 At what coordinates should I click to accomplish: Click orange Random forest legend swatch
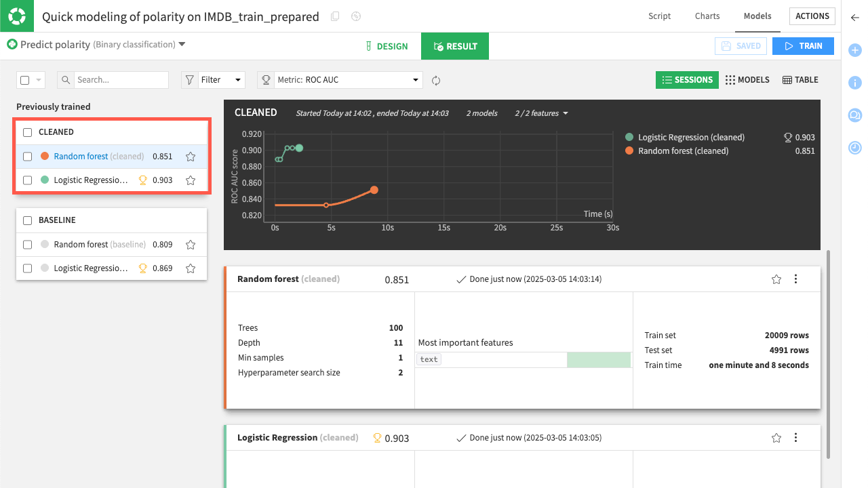tap(630, 151)
